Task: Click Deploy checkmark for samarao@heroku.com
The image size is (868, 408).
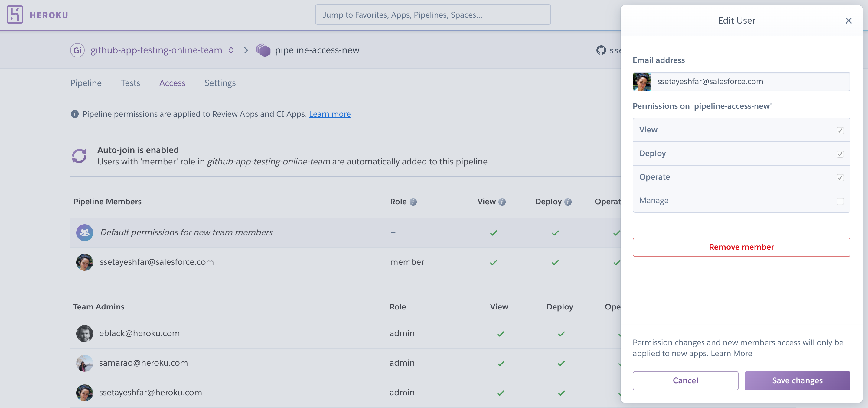Action: pyautogui.click(x=561, y=364)
